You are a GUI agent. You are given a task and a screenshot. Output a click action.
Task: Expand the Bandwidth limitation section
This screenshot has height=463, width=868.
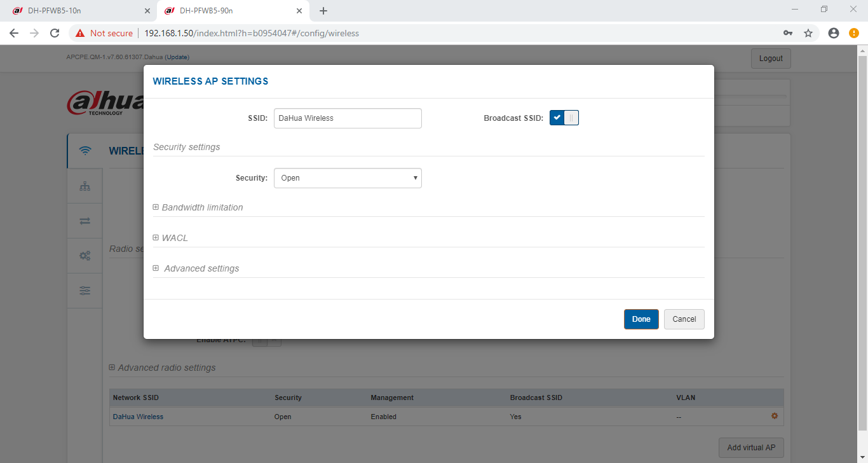click(198, 207)
